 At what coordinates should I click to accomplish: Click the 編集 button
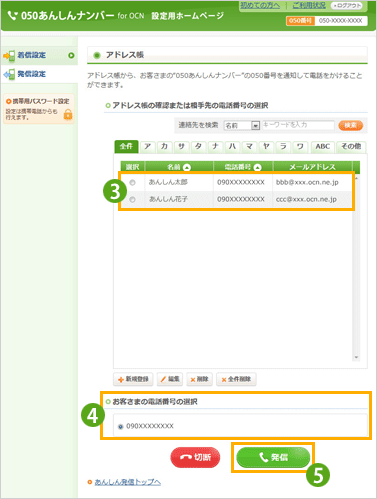170,379
